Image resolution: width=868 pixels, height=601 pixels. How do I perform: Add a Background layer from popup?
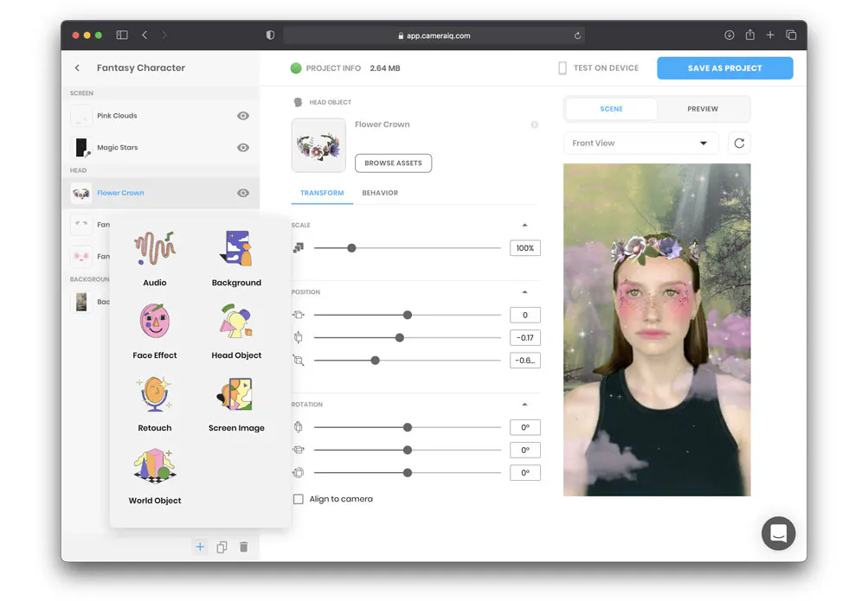[236, 259]
